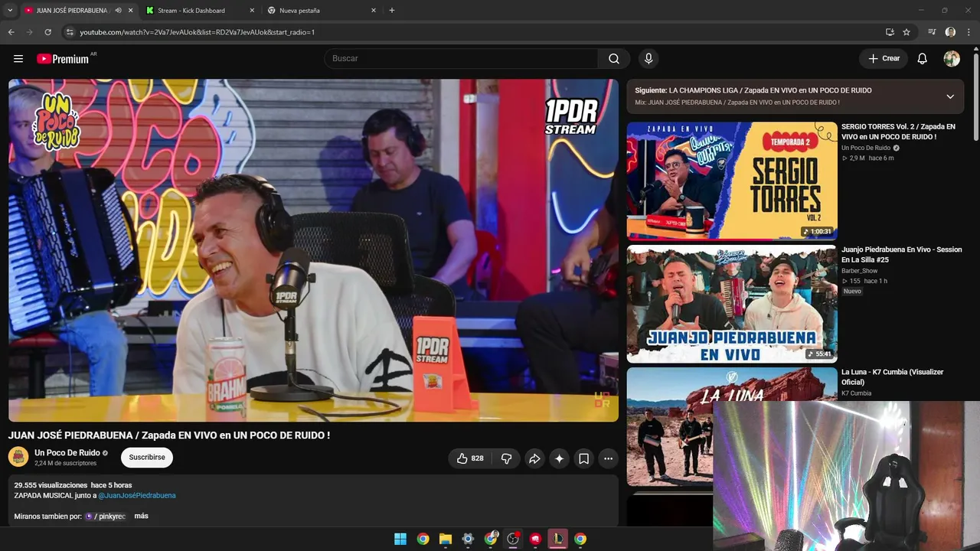Close the Nueva pestaña tab
Viewport: 980px width, 551px height.
pos(374,11)
